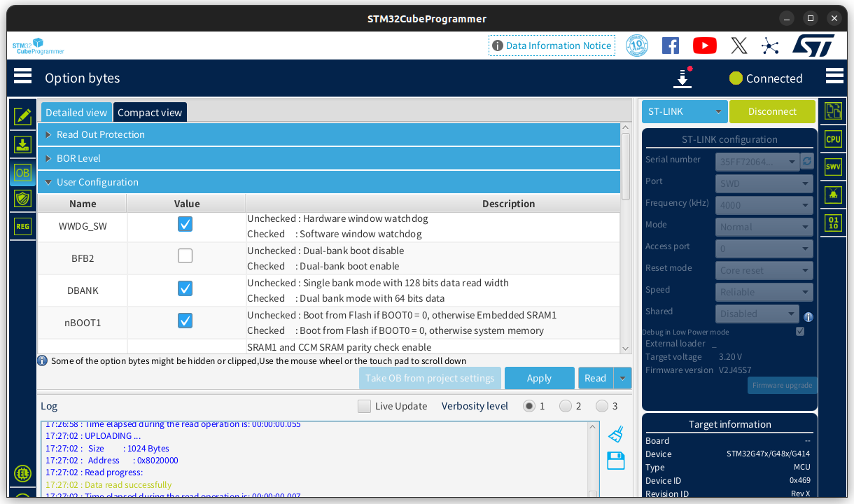Select verbosity level 2
Screen dimensions: 854x504
click(x=566, y=406)
